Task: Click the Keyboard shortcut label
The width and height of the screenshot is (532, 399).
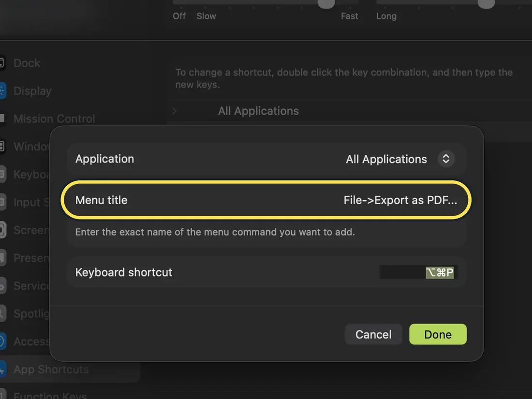Action: (x=124, y=272)
